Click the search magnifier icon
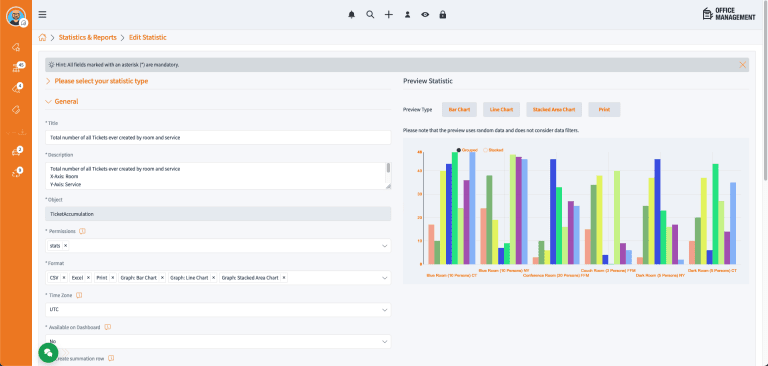Image resolution: width=768 pixels, height=366 pixels. (370, 15)
